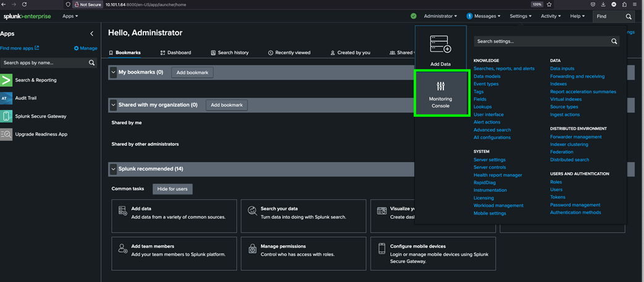Switch to Recently viewed tab
Viewport: 644px width, 282px height.
[x=289, y=52]
